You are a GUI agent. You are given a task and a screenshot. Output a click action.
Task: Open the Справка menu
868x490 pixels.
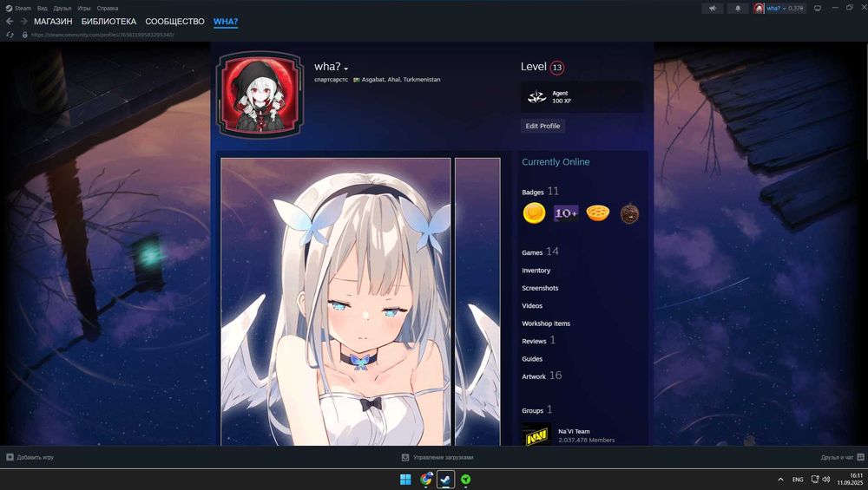108,9
